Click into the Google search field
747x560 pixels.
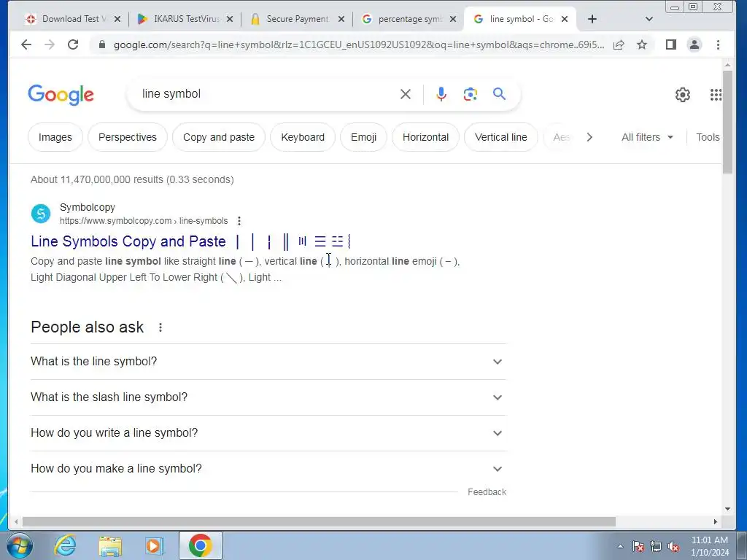pos(267,94)
